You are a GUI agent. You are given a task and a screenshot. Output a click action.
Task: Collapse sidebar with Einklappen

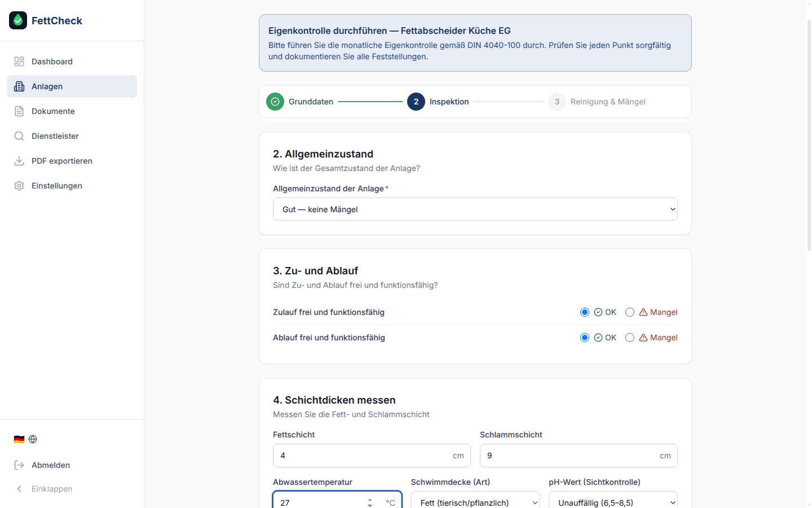(x=72, y=489)
